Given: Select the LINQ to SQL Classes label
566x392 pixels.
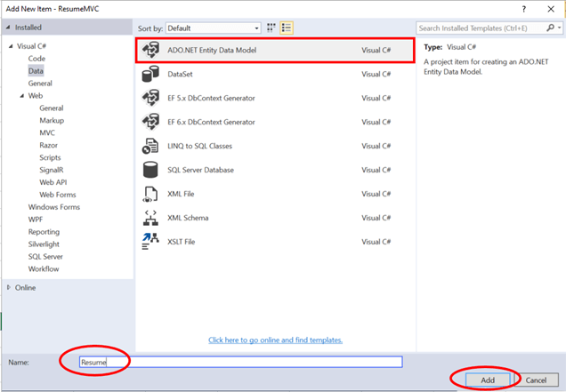Looking at the screenshot, I should (x=199, y=146).
